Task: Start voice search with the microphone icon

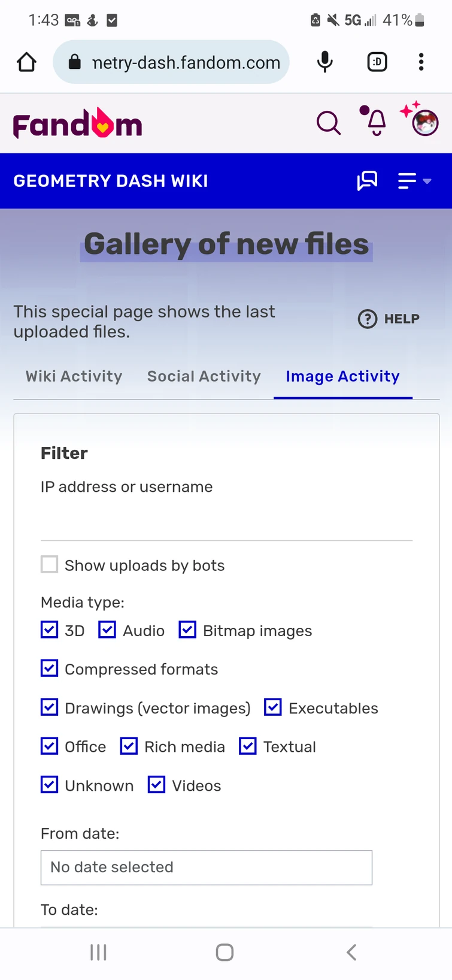Action: (x=324, y=62)
